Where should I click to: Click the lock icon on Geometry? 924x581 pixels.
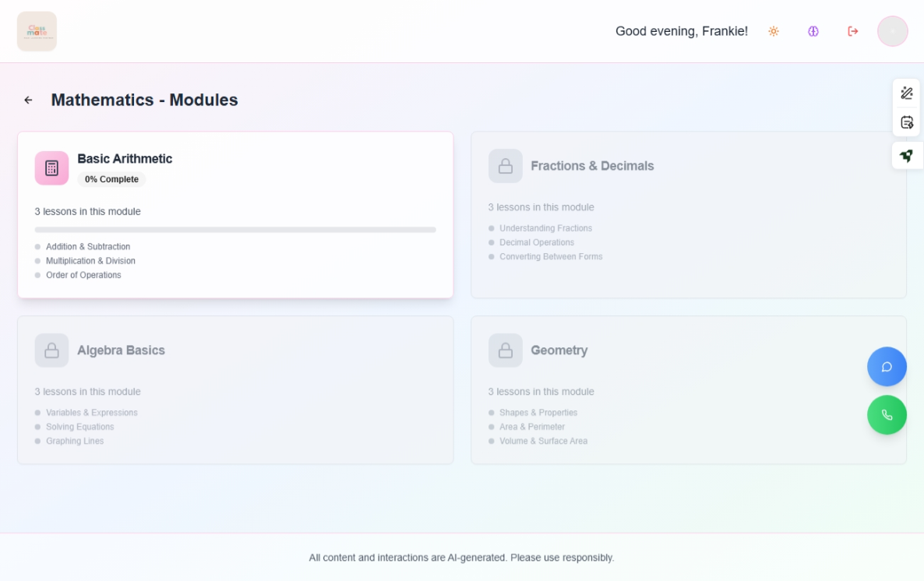(505, 350)
